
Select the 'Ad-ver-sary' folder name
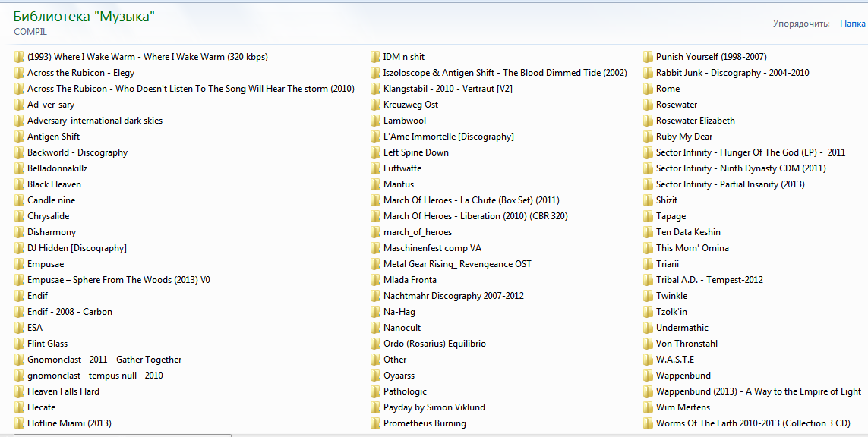pos(51,105)
